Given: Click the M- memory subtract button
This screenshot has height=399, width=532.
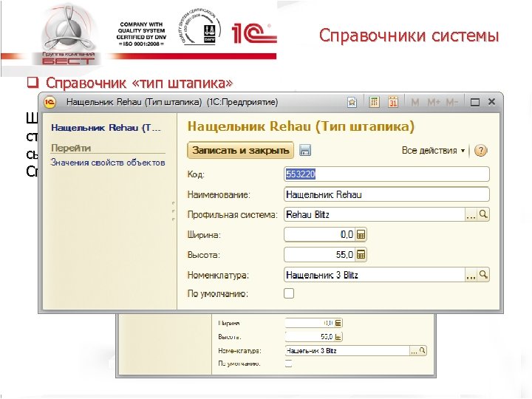Looking at the screenshot, I should pyautogui.click(x=452, y=102).
